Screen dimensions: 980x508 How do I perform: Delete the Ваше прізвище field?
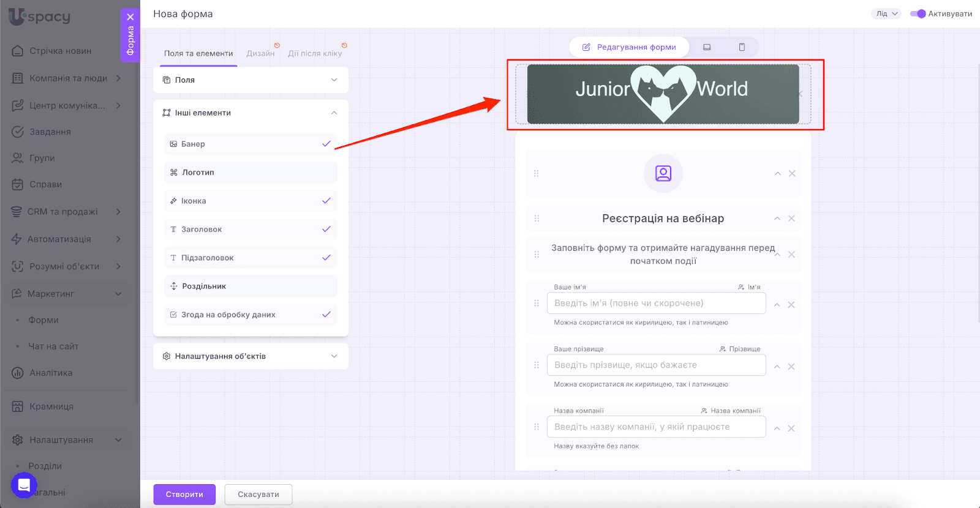tap(791, 367)
